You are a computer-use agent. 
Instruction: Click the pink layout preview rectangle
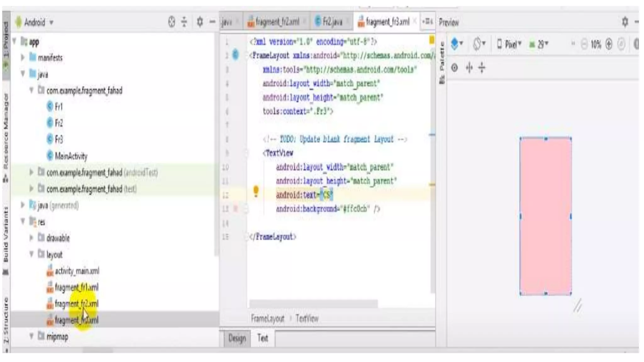(546, 216)
